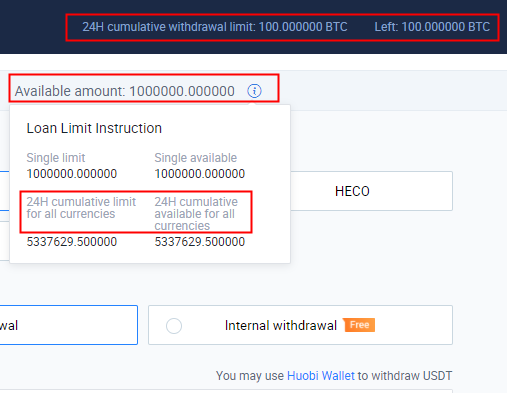The height and width of the screenshot is (393, 507).
Task: Click the Loan Limit Instruction heading
Action: tap(94, 128)
